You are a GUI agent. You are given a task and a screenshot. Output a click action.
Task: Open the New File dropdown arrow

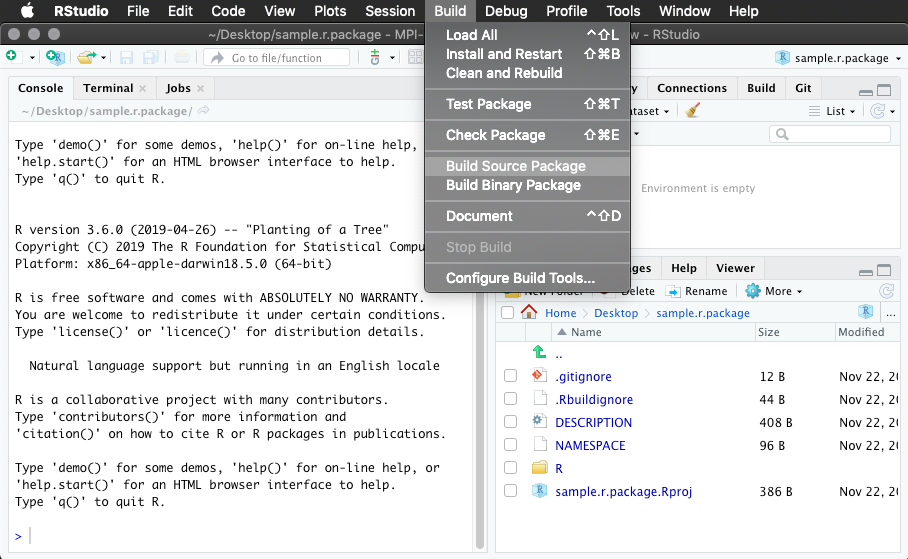(32, 57)
